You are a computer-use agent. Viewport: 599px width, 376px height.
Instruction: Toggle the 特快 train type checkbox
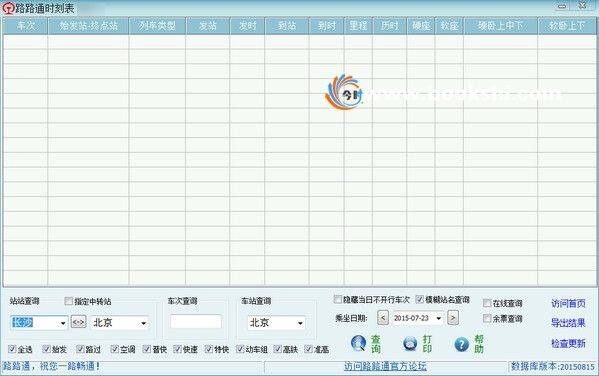pos(209,348)
